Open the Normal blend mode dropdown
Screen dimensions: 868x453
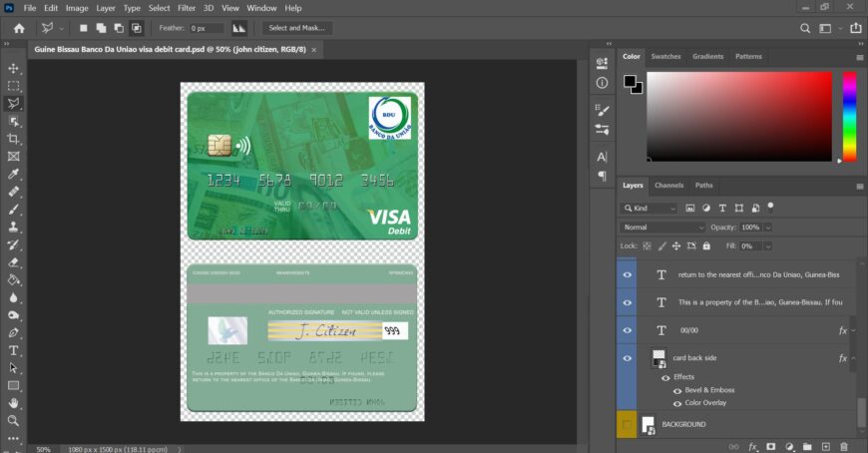coord(662,227)
